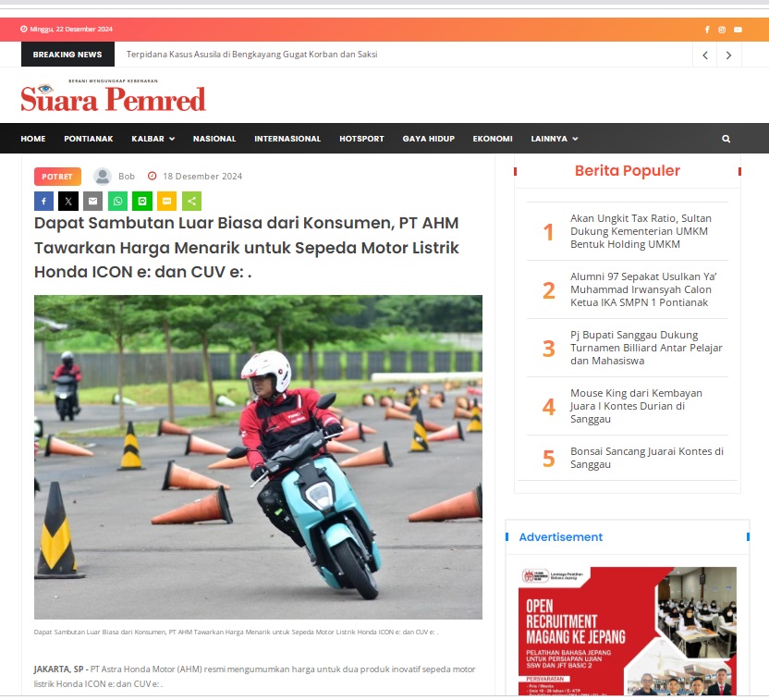Click the POTRET category badge
The width and height of the screenshot is (769, 700).
click(x=57, y=177)
